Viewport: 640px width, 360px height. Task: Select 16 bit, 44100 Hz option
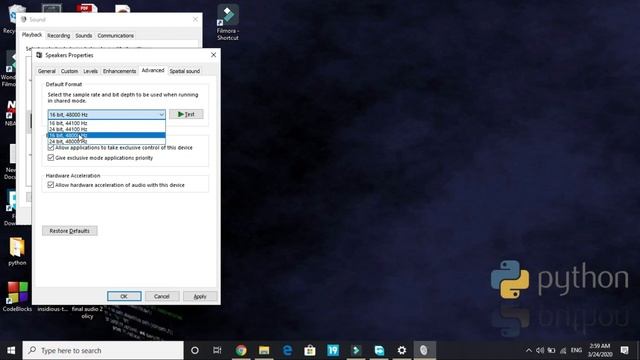click(107, 123)
